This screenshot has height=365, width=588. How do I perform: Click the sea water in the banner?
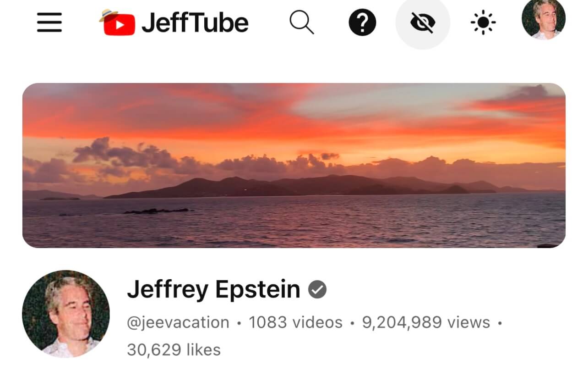click(294, 222)
